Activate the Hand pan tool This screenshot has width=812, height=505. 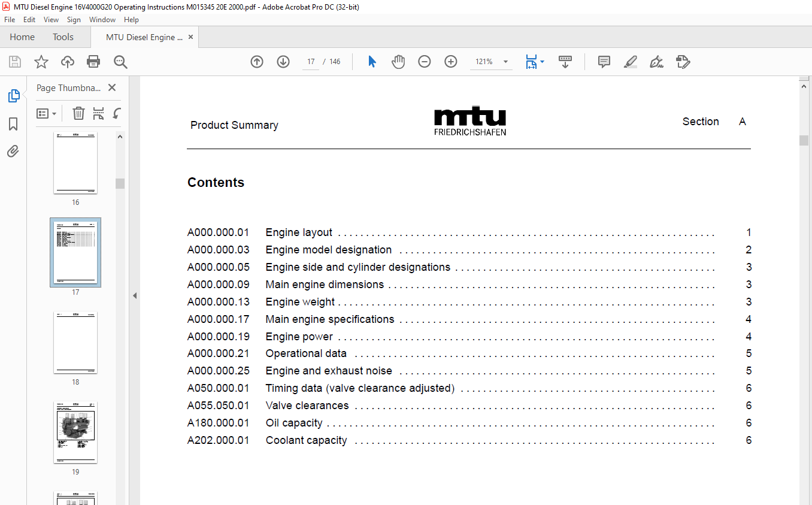pyautogui.click(x=398, y=62)
